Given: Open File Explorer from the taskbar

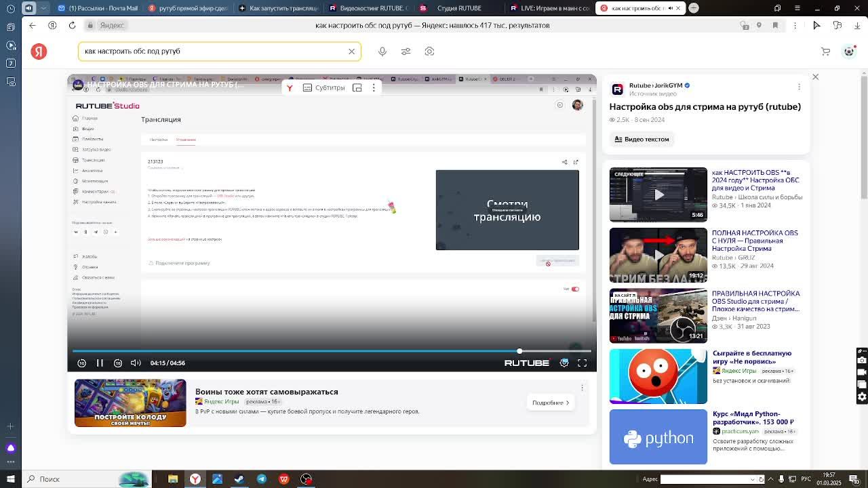Looking at the screenshot, I should coord(173,479).
